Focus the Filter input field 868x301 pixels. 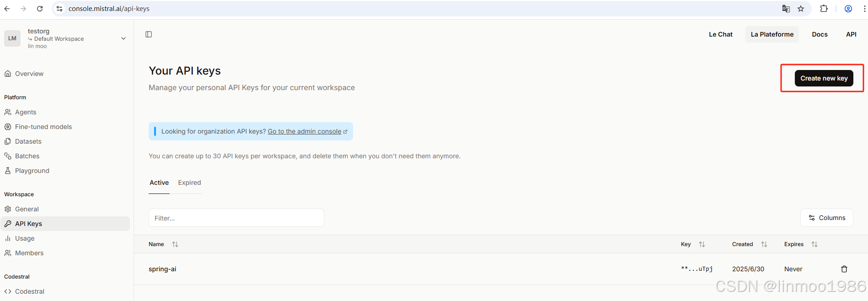[236, 218]
